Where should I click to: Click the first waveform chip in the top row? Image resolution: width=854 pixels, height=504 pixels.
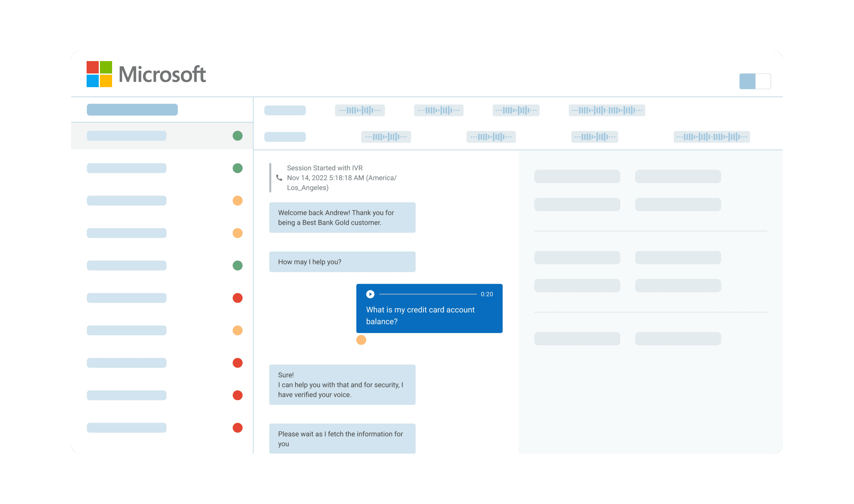point(360,110)
